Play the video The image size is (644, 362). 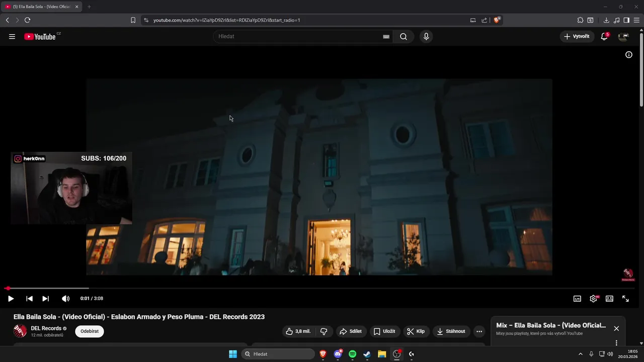pos(11,299)
